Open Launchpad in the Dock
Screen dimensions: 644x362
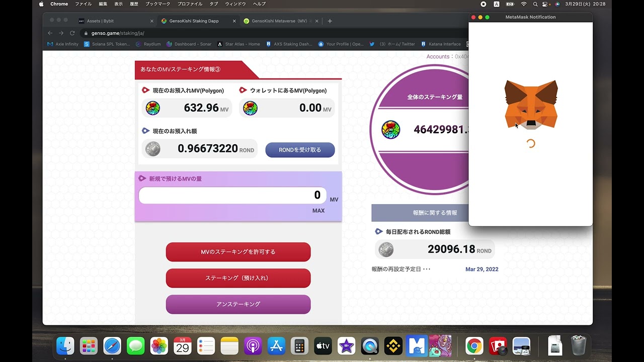tap(89, 346)
